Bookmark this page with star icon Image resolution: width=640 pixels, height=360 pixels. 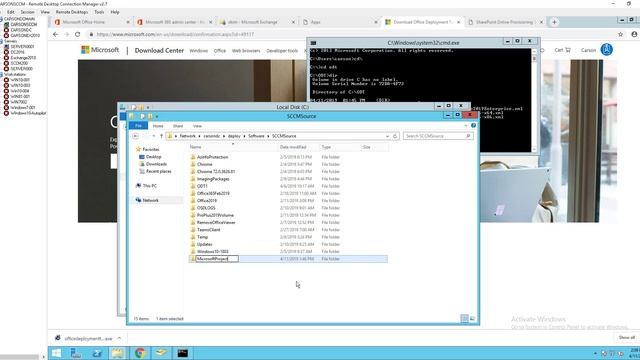click(x=620, y=35)
